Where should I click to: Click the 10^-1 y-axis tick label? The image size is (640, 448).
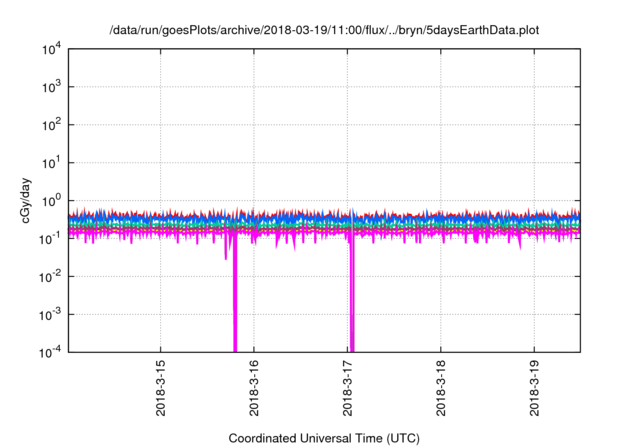[50, 239]
